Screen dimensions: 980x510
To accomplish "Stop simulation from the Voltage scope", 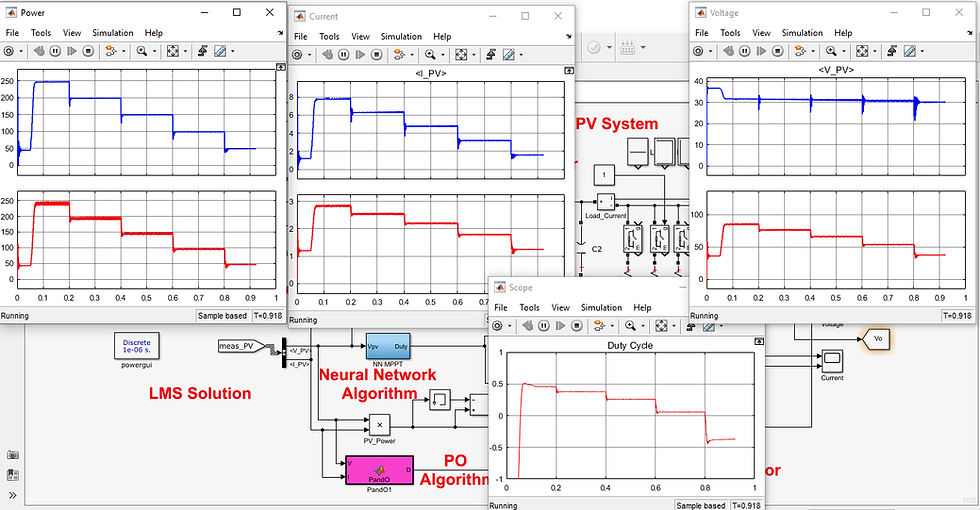I will [x=778, y=51].
